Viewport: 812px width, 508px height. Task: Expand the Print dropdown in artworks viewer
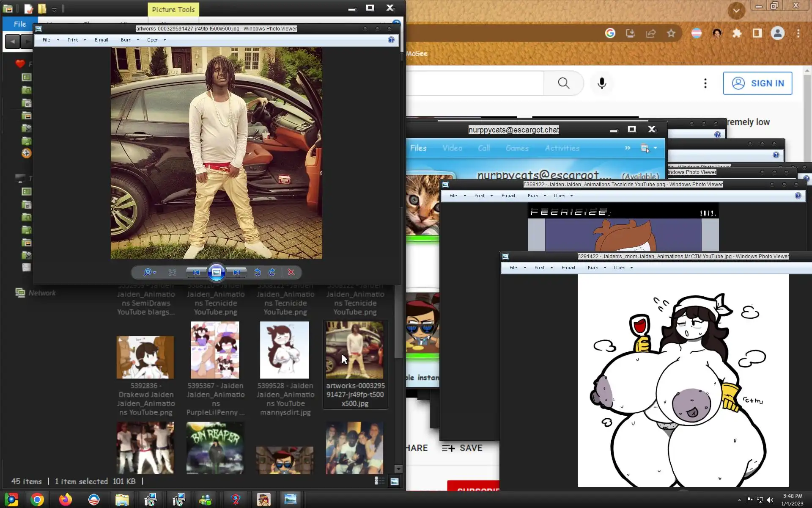[85, 40]
